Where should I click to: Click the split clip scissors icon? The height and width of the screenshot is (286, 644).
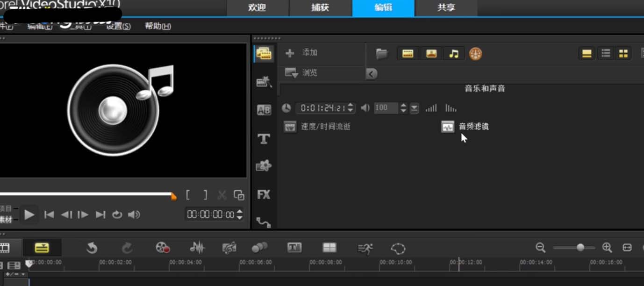(x=222, y=195)
